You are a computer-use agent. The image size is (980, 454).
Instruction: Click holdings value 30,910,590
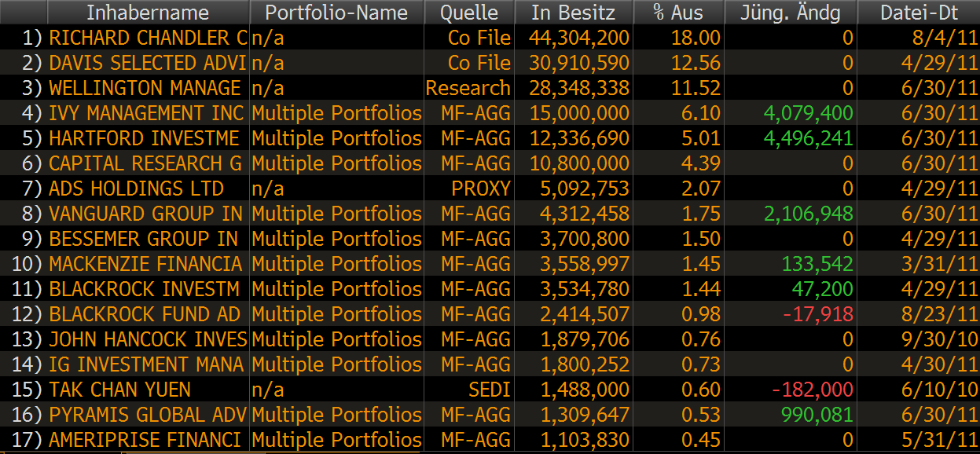tap(579, 63)
